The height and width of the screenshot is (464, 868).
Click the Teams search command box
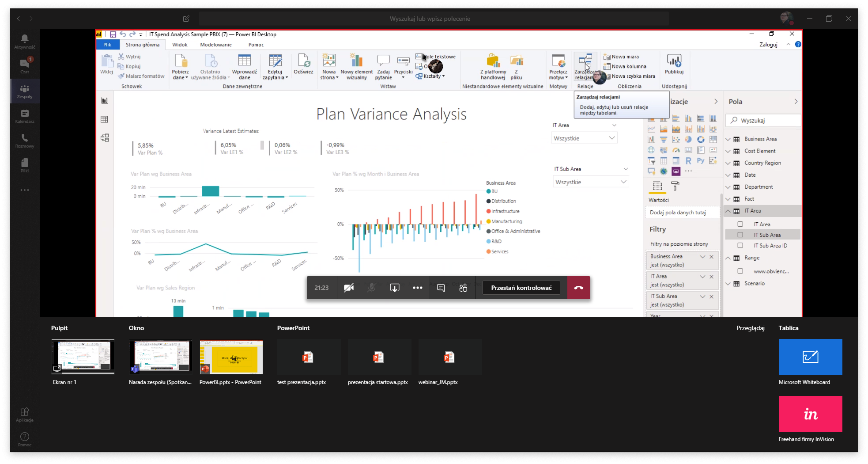point(434,19)
